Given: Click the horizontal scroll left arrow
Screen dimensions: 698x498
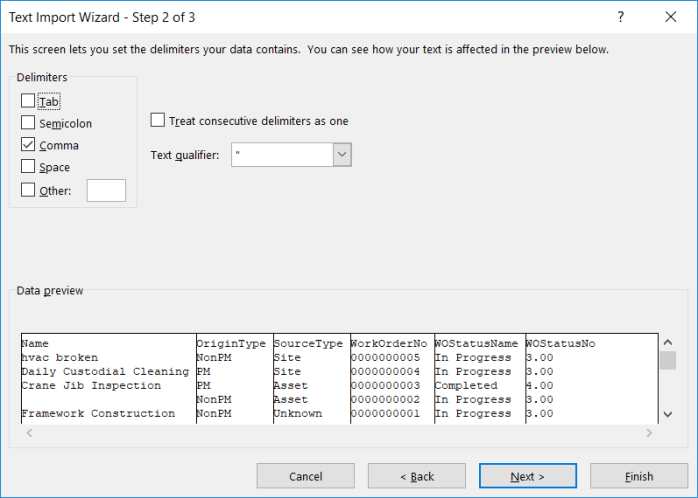Looking at the screenshot, I should click(29, 433).
